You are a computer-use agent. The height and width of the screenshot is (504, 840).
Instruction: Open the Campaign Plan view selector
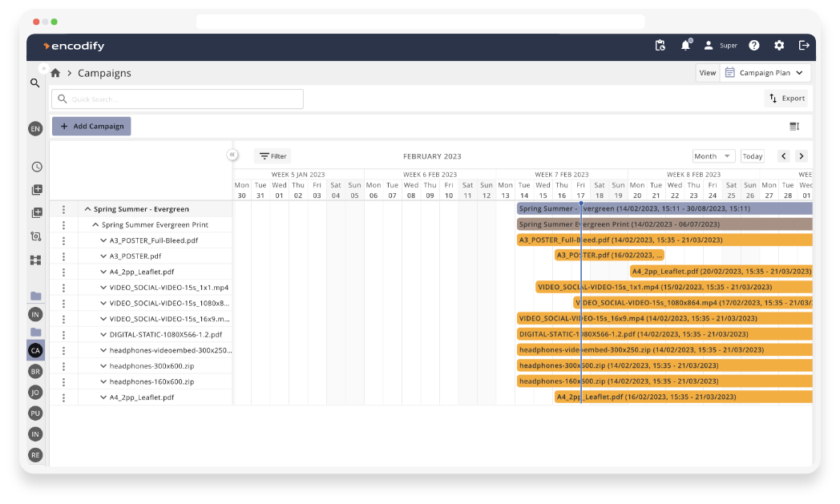point(765,72)
